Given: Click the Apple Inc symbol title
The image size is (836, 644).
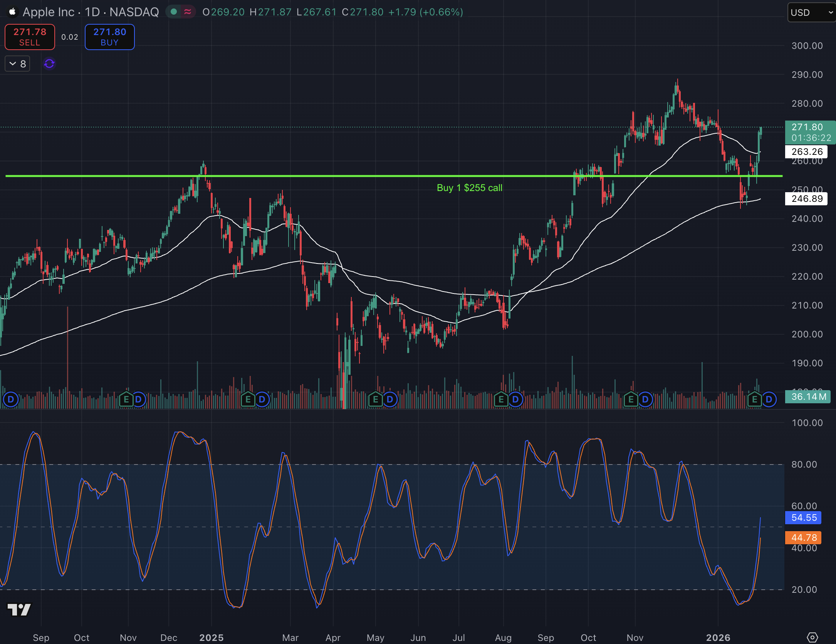Looking at the screenshot, I should (x=48, y=12).
